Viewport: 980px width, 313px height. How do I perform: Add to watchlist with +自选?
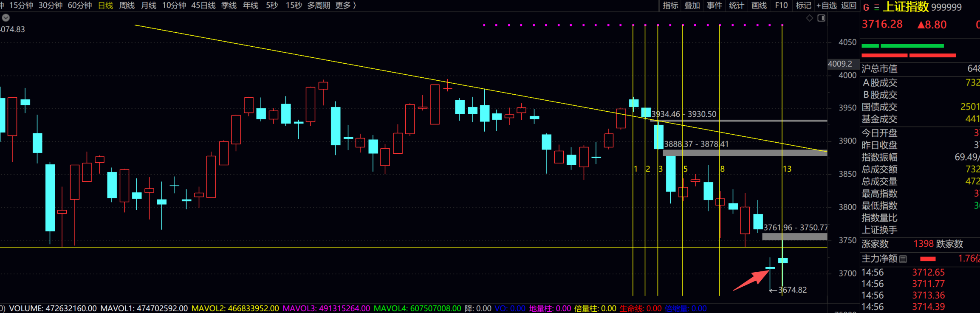[826, 6]
